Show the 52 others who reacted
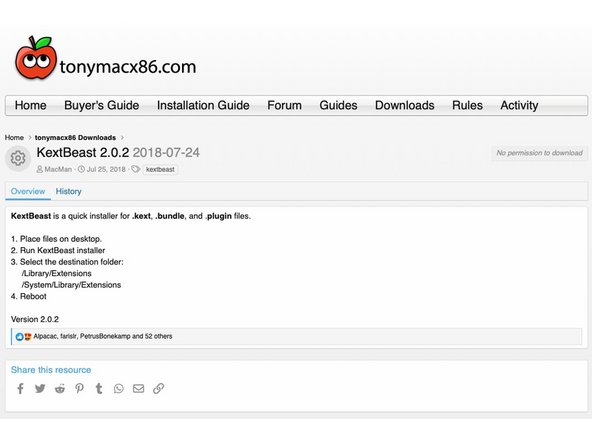This screenshot has height=444, width=592. 159,336
